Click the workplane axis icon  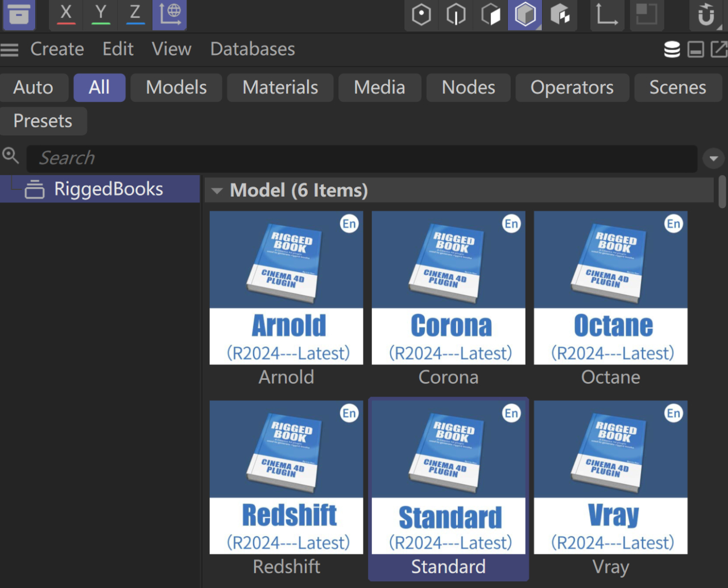click(x=607, y=15)
